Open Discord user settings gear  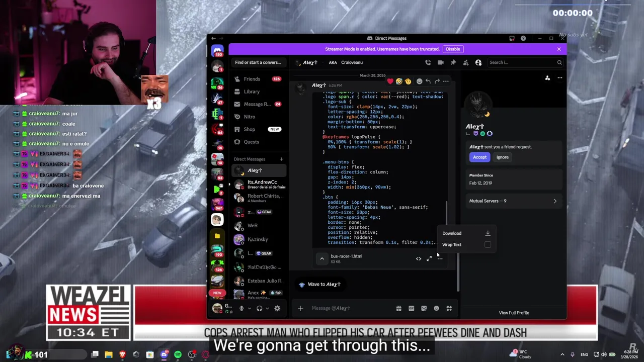[277, 308]
